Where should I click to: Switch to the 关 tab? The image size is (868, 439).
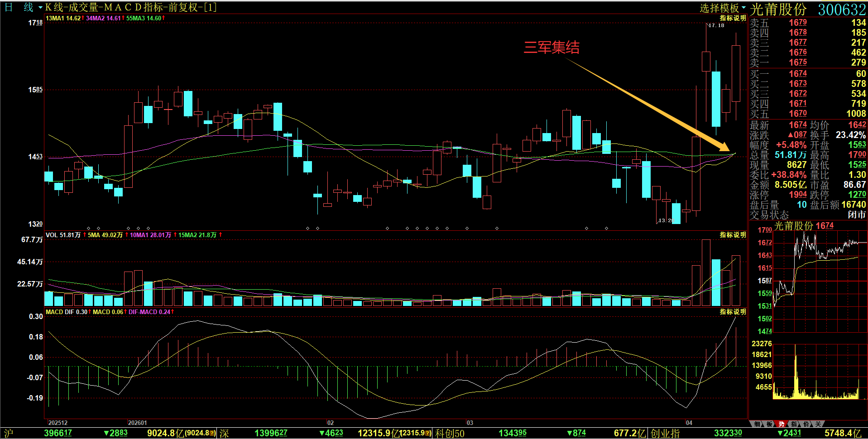pos(817,424)
